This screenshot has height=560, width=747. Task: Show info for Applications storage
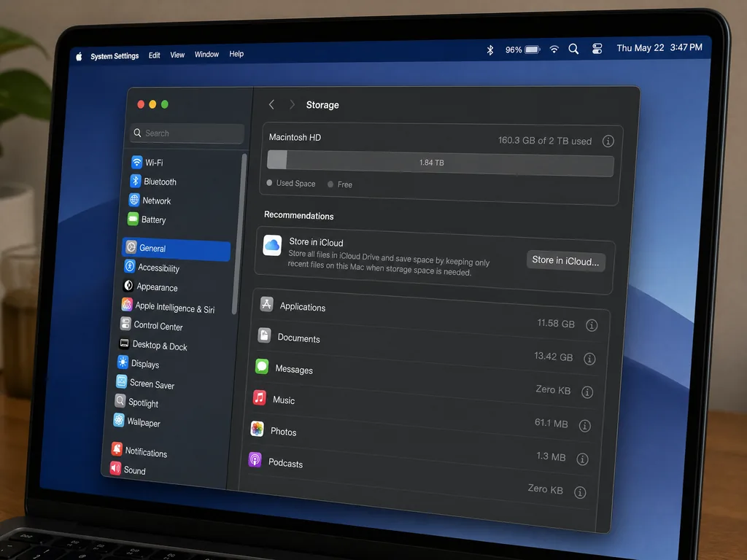592,325
